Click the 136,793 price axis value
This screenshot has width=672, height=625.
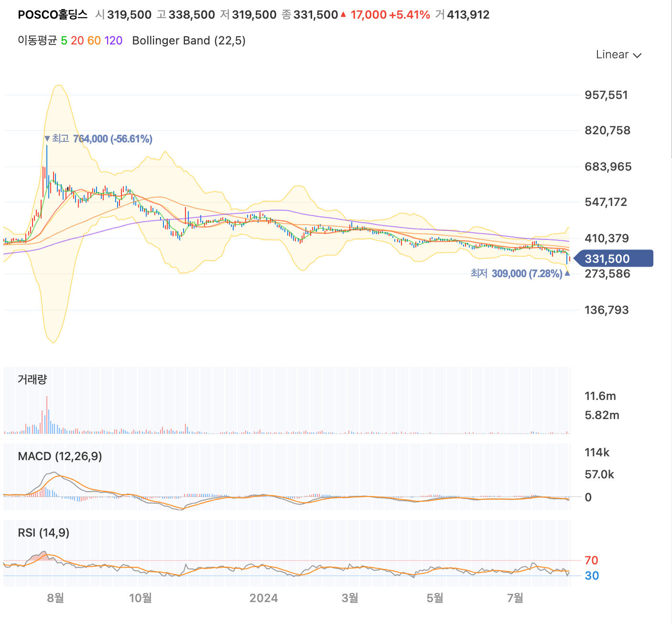(607, 310)
